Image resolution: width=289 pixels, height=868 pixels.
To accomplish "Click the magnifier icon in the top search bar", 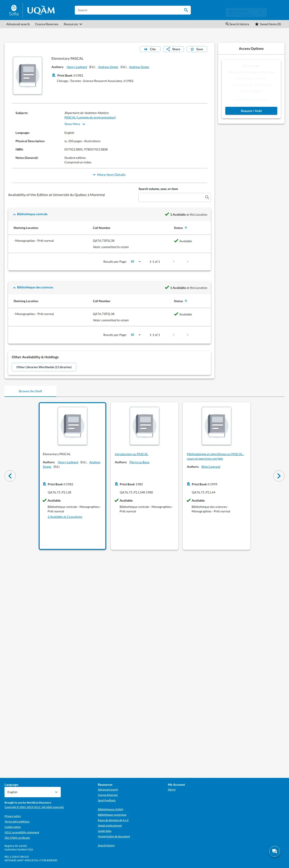I will tap(186, 10).
